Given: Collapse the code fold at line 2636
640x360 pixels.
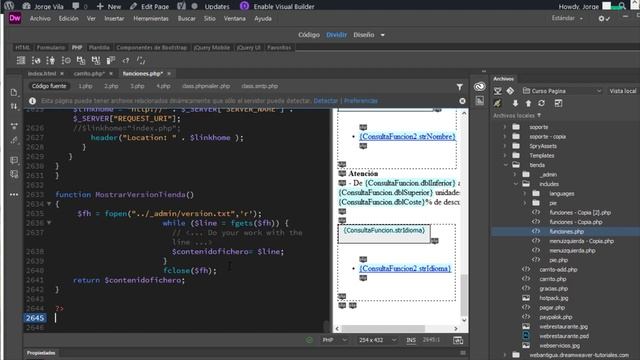Looking at the screenshot, I should coord(49,223).
